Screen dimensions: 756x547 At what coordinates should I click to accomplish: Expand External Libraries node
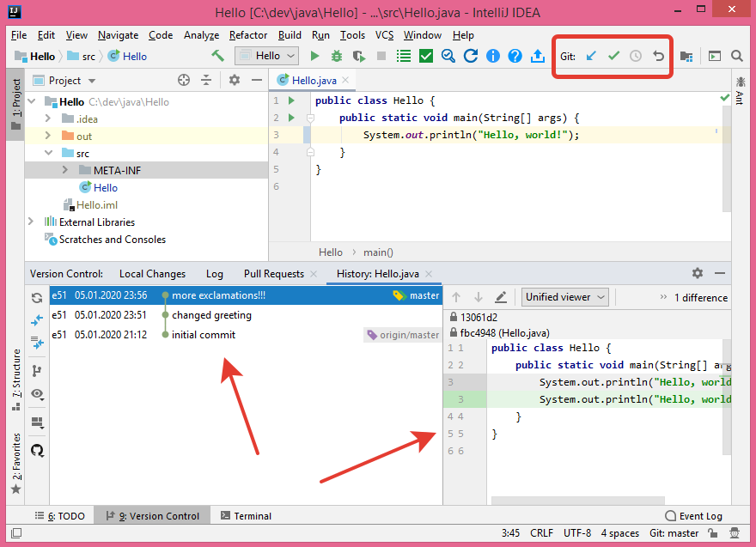tap(31, 222)
